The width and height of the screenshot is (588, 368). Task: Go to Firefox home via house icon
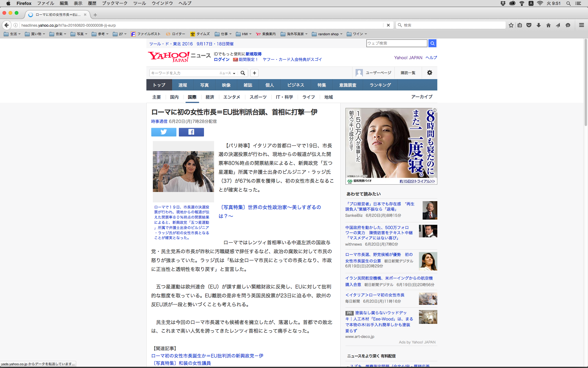[x=548, y=25]
